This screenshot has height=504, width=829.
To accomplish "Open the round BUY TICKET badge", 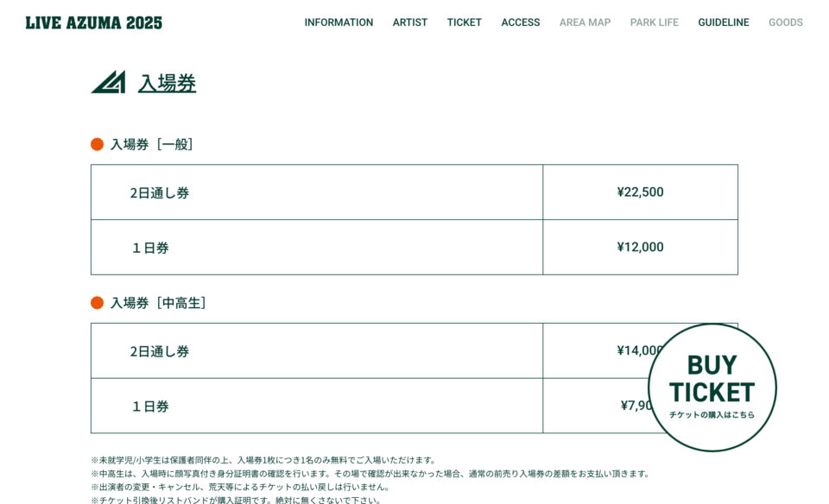I will (712, 387).
